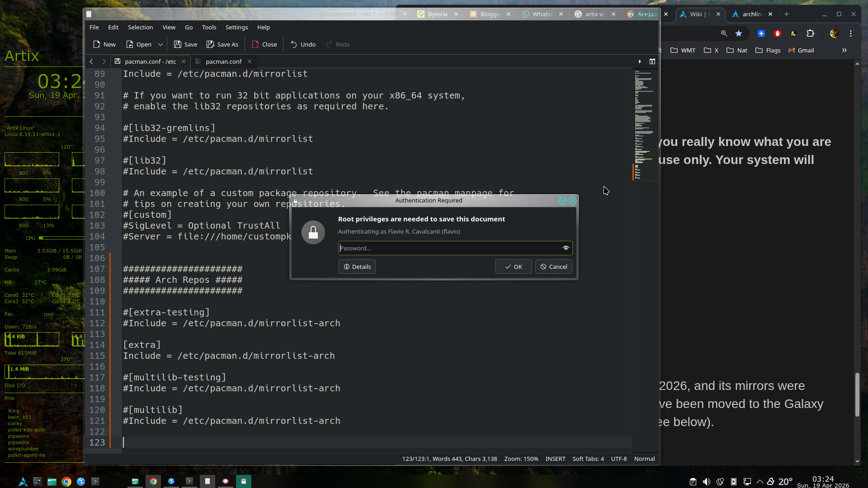Switch to the second pacman.conf tab
This screenshot has height=488, width=868.
tap(223, 61)
